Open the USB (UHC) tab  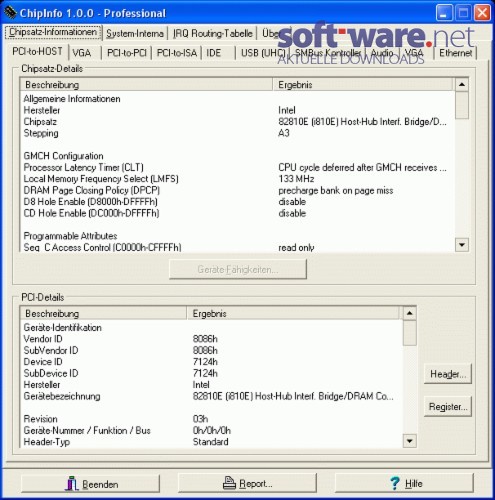click(263, 53)
